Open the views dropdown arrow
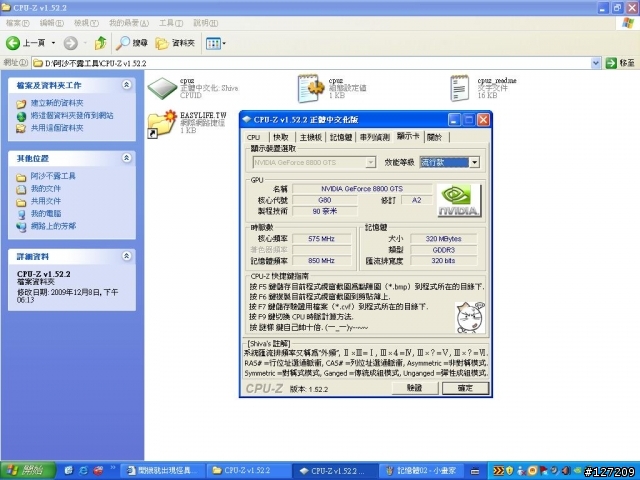Image resolution: width=640 pixels, height=480 pixels. (224, 43)
